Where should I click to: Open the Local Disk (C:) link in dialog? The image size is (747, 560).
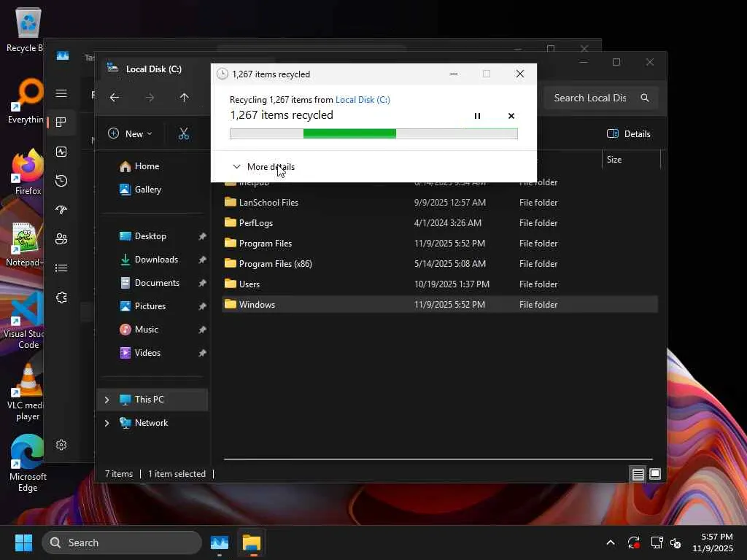(363, 99)
